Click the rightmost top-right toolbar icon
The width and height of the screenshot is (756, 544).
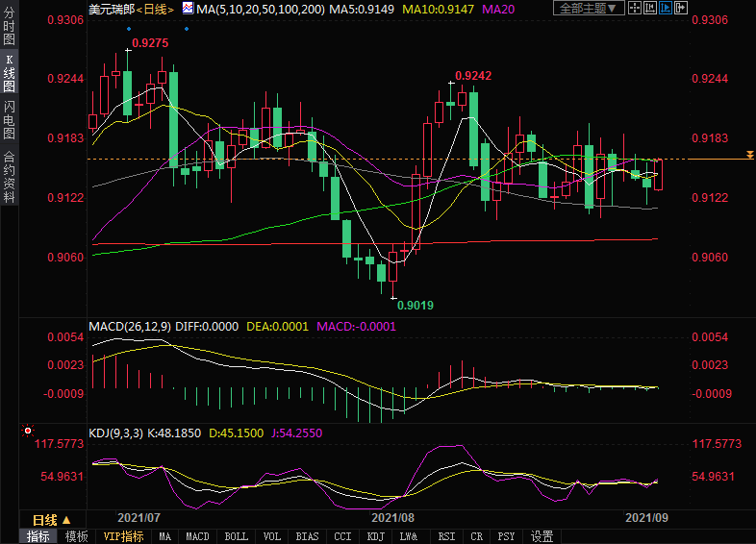(x=682, y=9)
